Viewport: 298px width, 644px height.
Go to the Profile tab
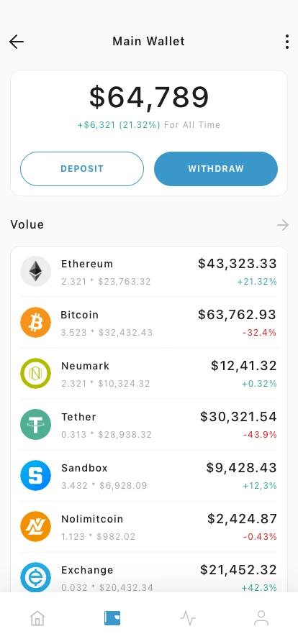(x=261, y=618)
